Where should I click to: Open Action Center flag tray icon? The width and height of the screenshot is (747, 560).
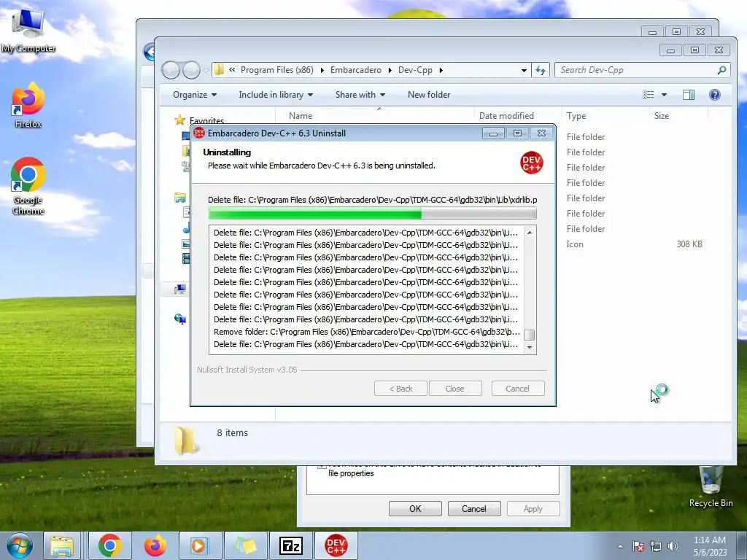tap(638, 546)
